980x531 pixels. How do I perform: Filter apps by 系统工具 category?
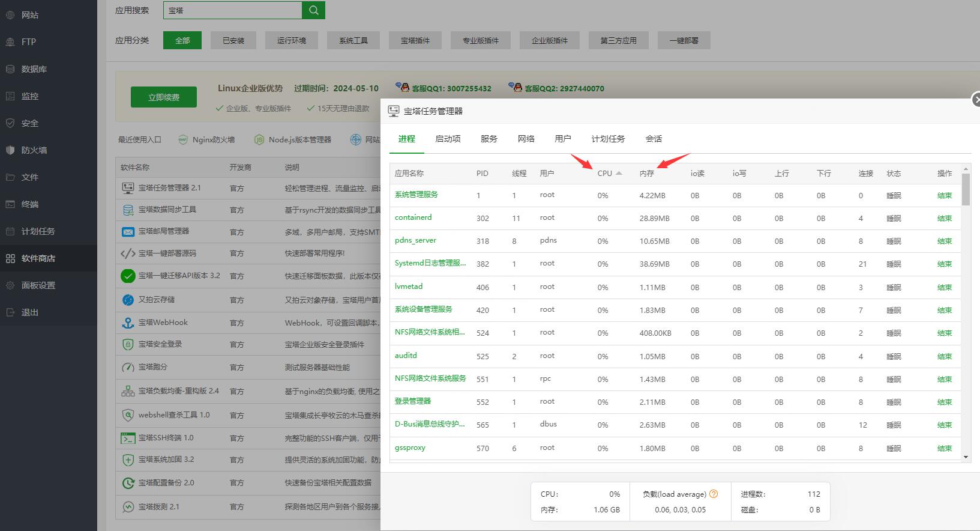click(x=353, y=40)
